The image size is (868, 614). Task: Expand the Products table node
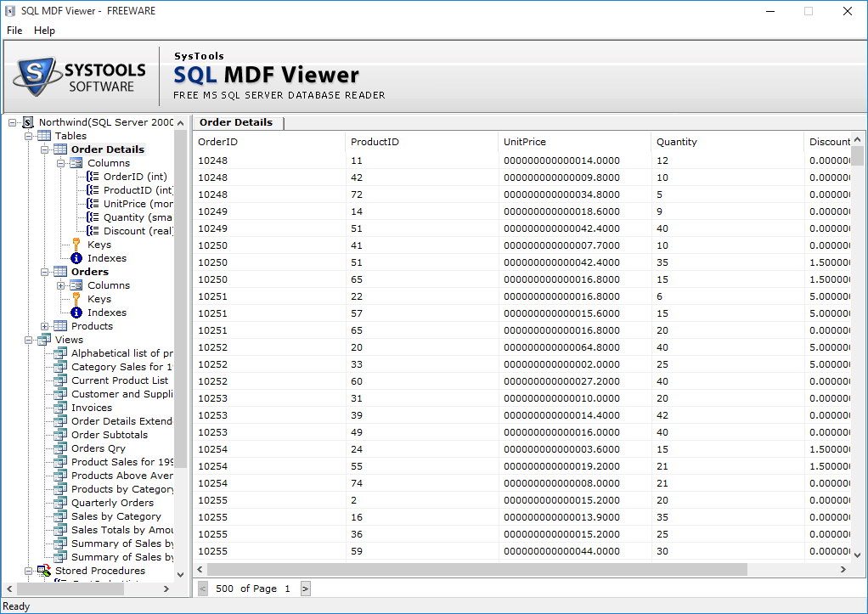[x=45, y=326]
